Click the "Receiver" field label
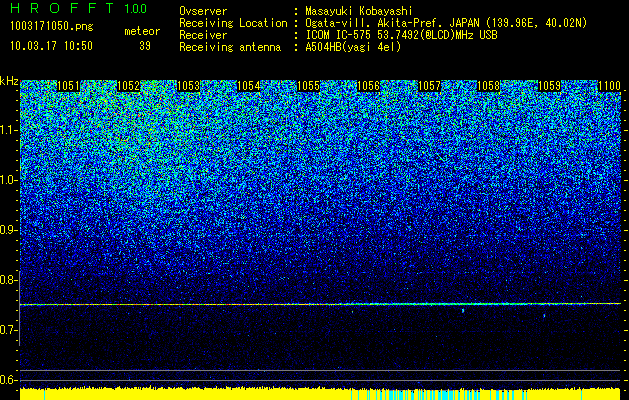The height and width of the screenshot is (400, 629). (203, 35)
